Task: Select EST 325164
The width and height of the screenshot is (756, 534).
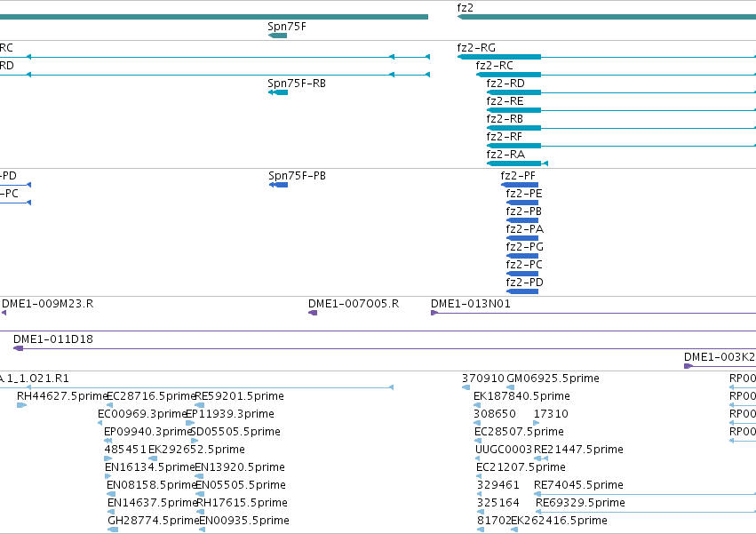Action: point(480,512)
